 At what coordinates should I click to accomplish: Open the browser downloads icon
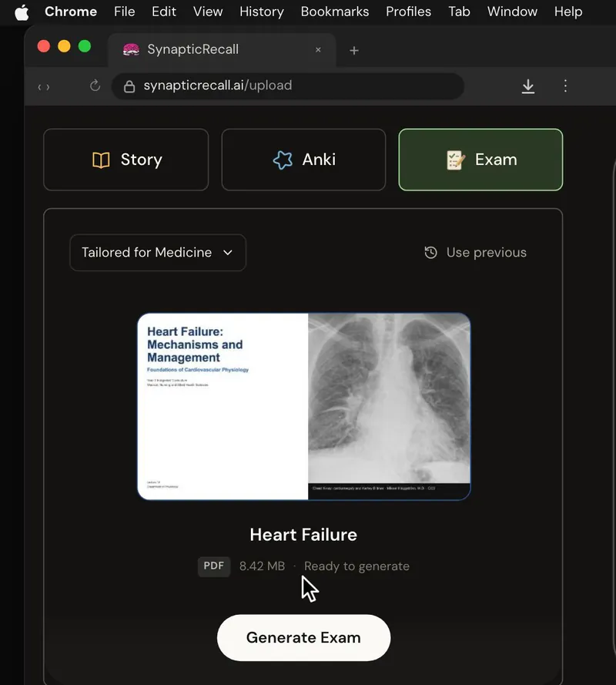click(x=527, y=86)
